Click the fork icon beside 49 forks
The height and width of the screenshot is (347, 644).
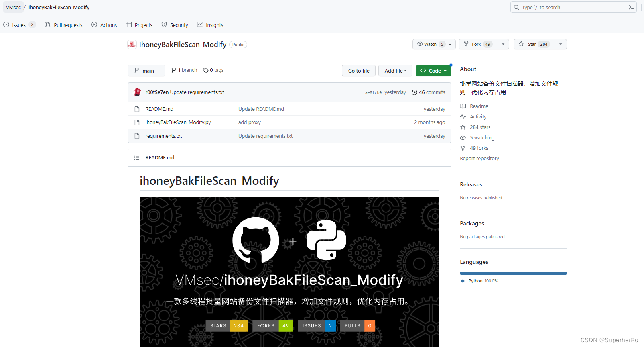463,148
